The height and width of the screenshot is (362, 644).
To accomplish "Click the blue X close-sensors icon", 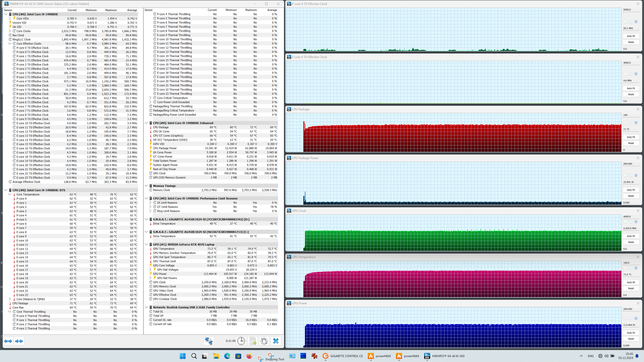I will (x=276, y=341).
